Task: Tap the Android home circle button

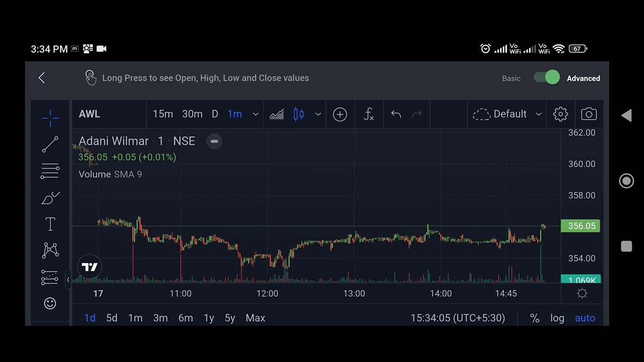Action: tap(626, 181)
